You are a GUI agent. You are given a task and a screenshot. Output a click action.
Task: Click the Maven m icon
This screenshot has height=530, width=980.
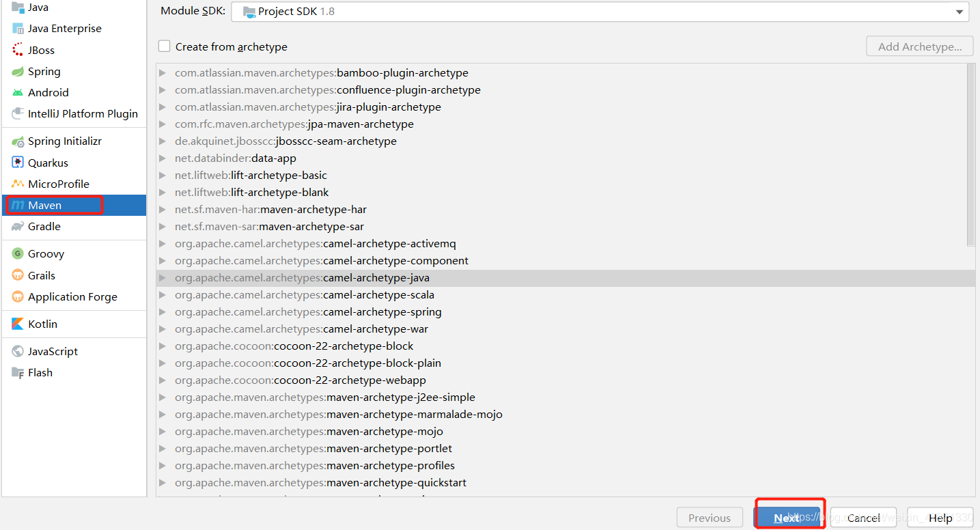click(18, 205)
